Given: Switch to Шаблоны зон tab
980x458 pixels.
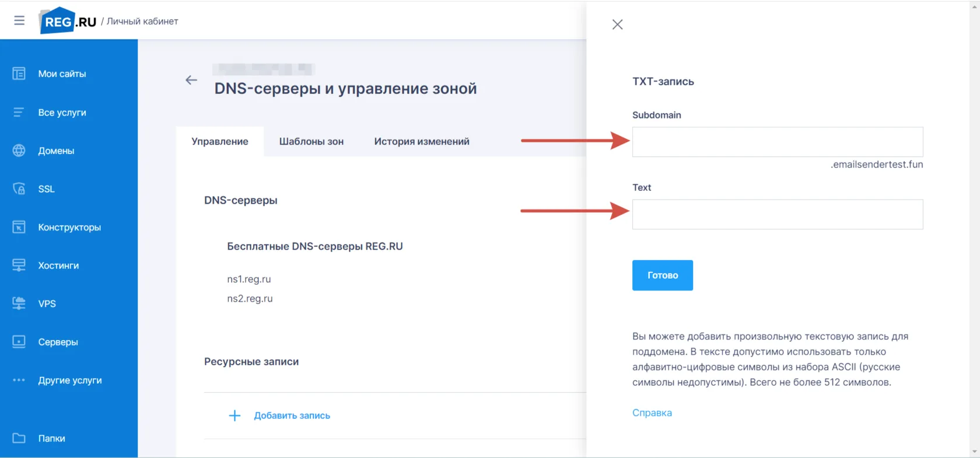Looking at the screenshot, I should tap(311, 141).
